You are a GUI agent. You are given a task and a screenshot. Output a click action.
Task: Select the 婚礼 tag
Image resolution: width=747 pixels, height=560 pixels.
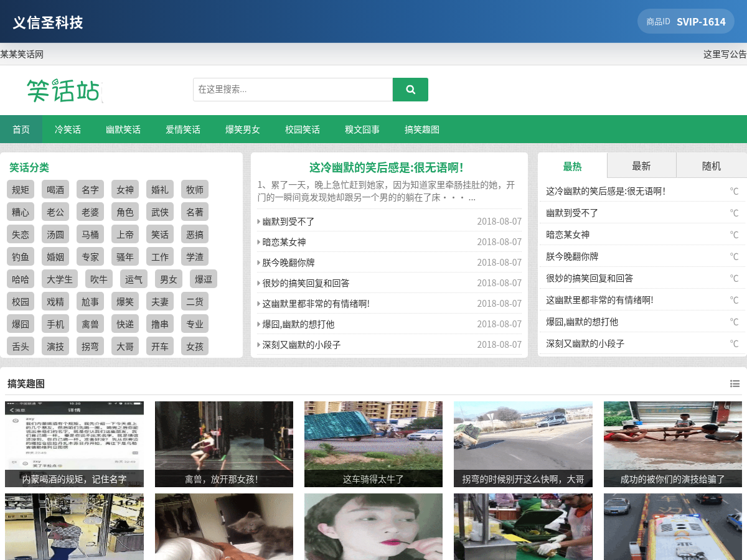(160, 190)
